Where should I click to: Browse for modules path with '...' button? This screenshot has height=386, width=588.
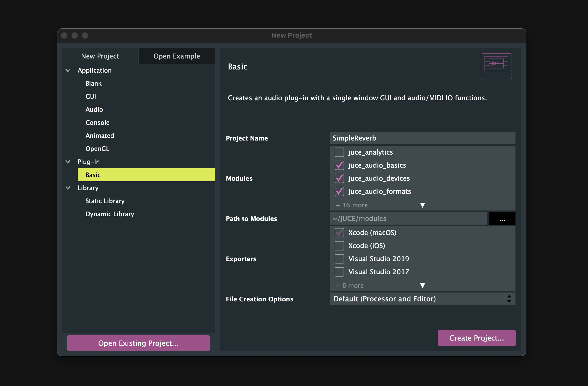[502, 219]
